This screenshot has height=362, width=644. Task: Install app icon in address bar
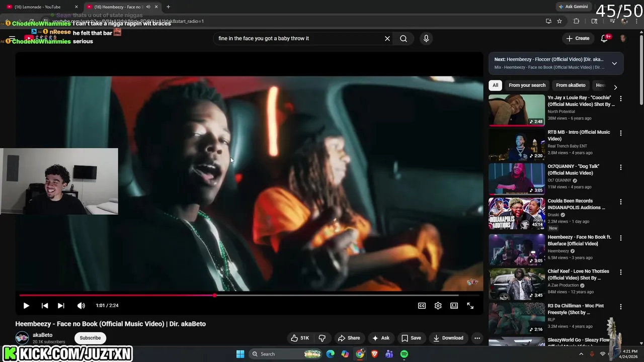[x=548, y=21]
